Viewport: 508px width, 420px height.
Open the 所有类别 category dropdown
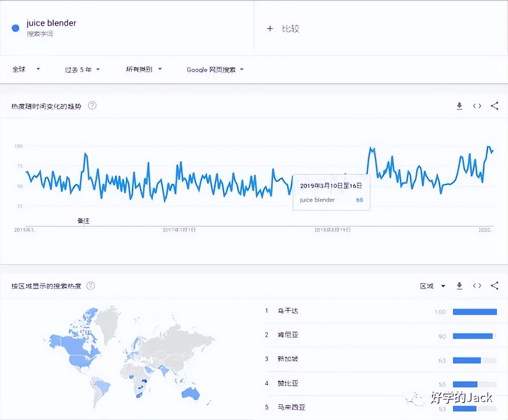pos(144,69)
